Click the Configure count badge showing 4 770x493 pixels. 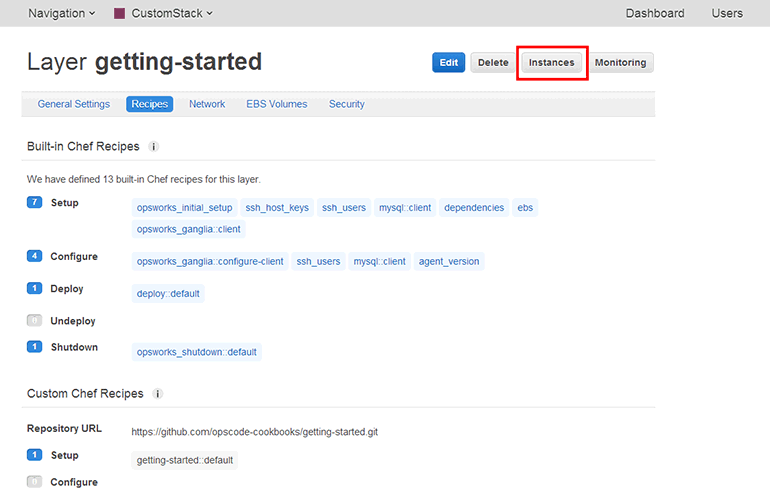pos(34,257)
